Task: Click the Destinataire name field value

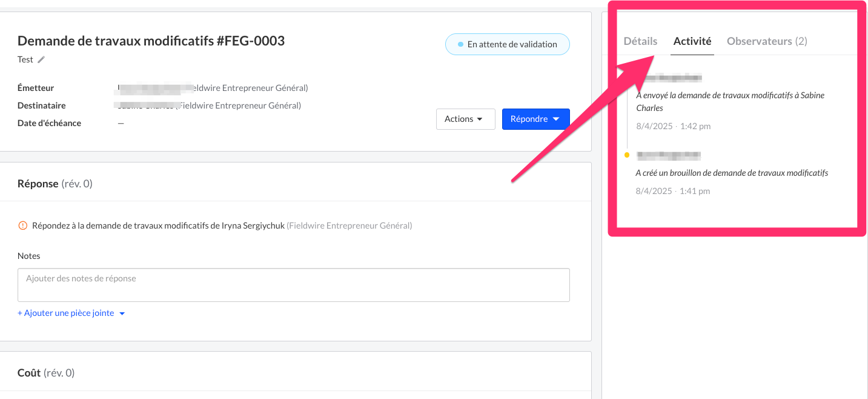Action: (x=208, y=106)
